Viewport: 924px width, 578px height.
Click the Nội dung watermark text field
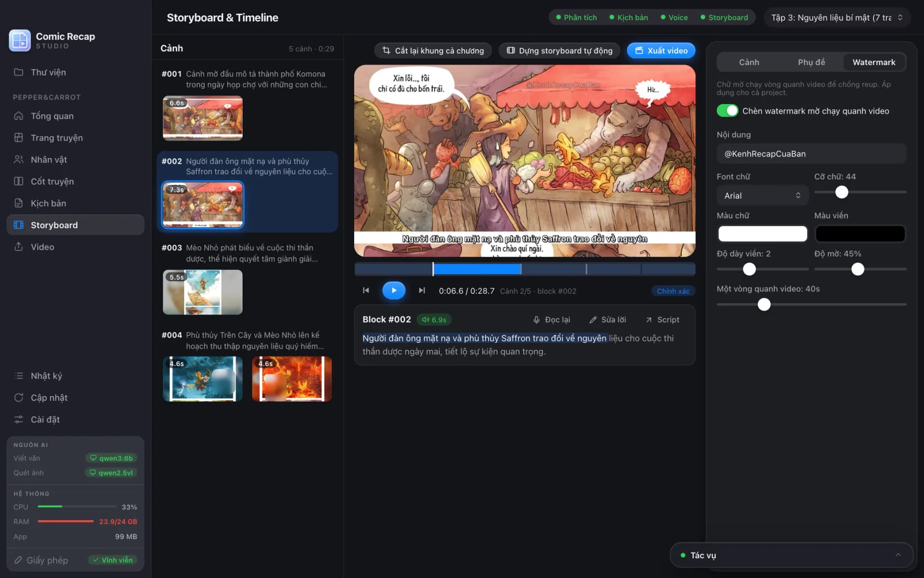[x=811, y=154]
